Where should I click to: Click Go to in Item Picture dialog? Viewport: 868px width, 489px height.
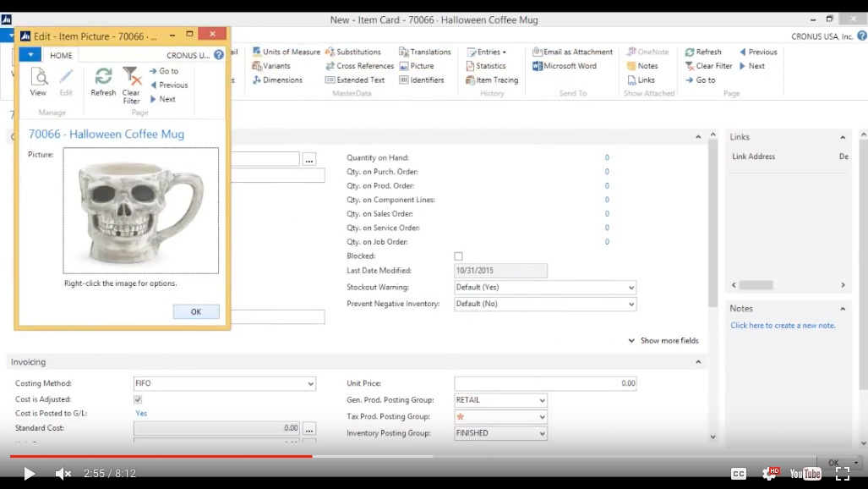pyautogui.click(x=164, y=71)
